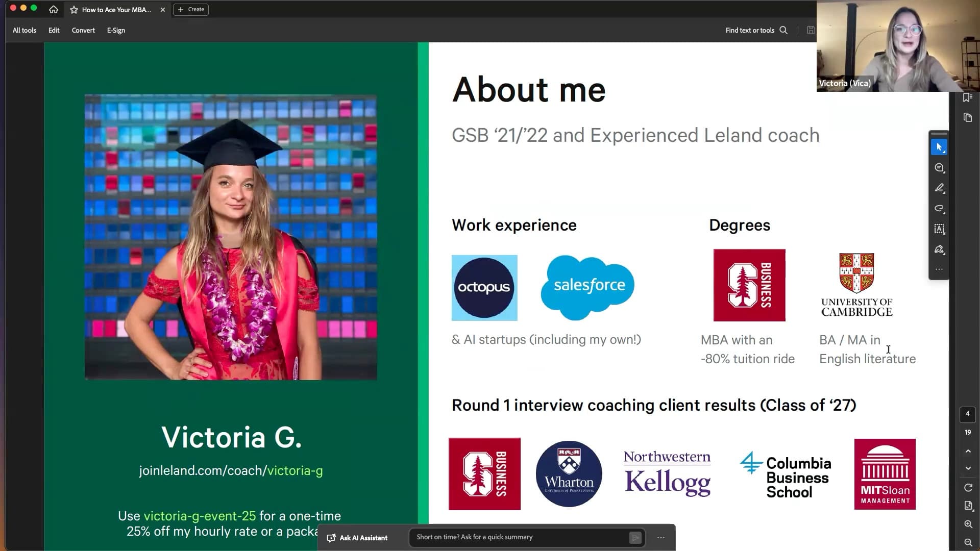Open the page display options dropdown

(x=968, y=506)
